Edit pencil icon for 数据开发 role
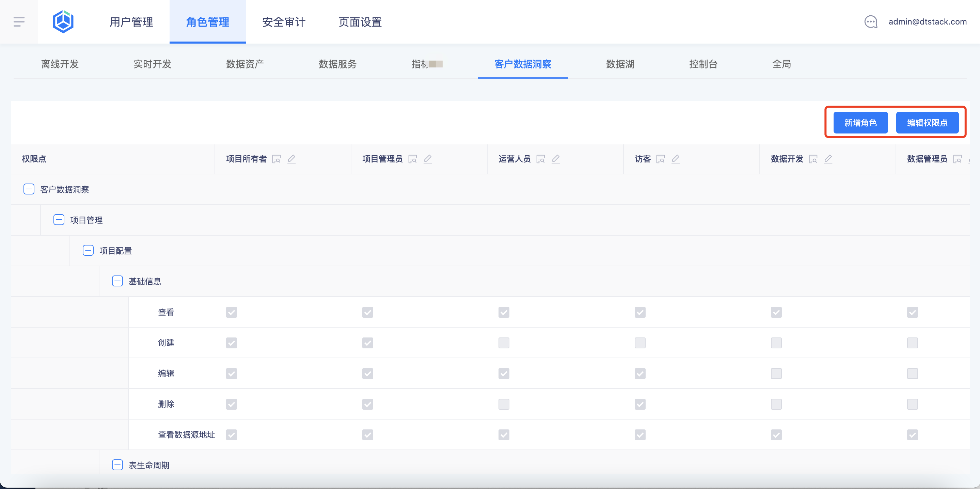 828,159
